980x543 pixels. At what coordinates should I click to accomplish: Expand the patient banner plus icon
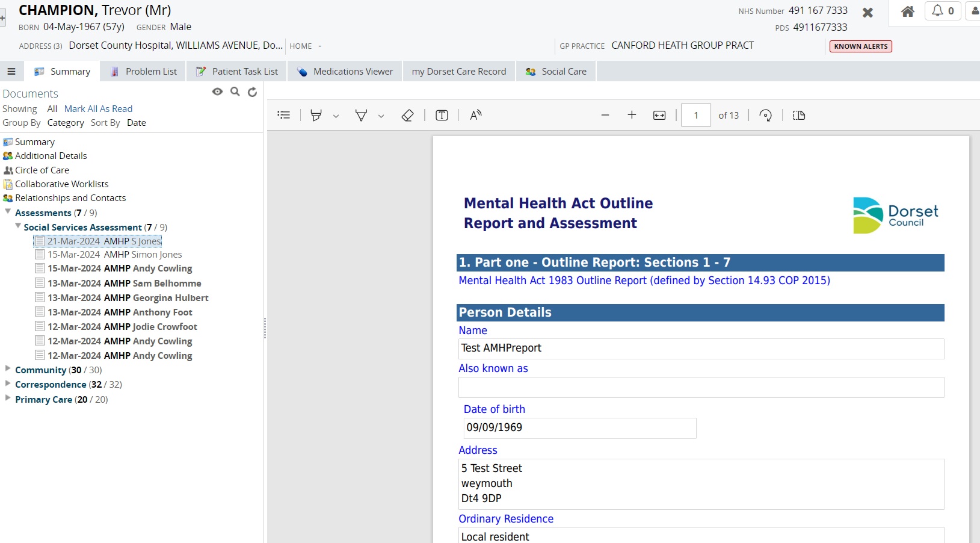tap(2, 18)
